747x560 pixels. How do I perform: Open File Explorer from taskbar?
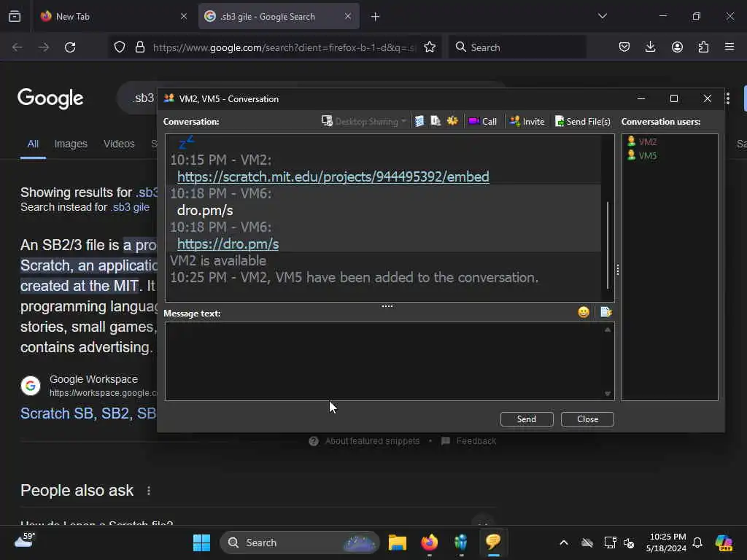398,542
